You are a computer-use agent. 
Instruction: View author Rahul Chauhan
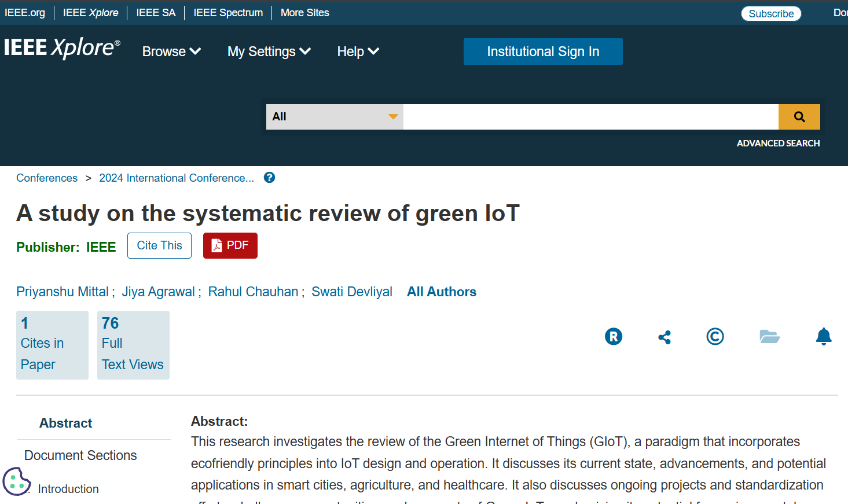point(253,292)
